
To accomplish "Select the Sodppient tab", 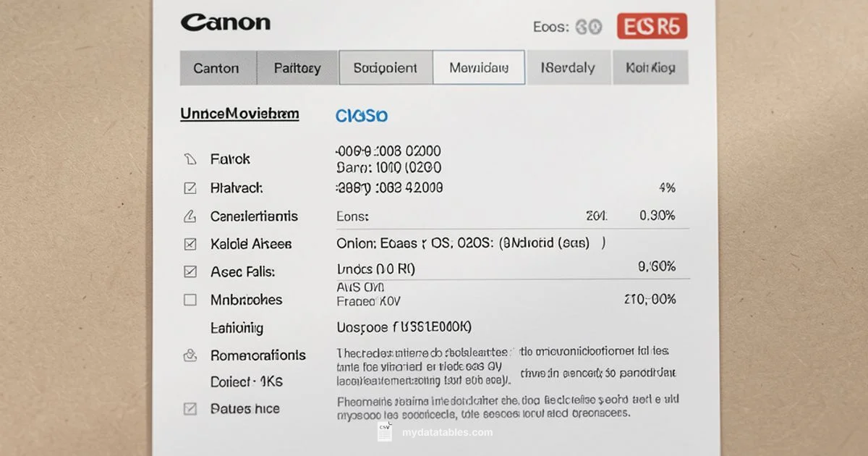I will [x=385, y=68].
